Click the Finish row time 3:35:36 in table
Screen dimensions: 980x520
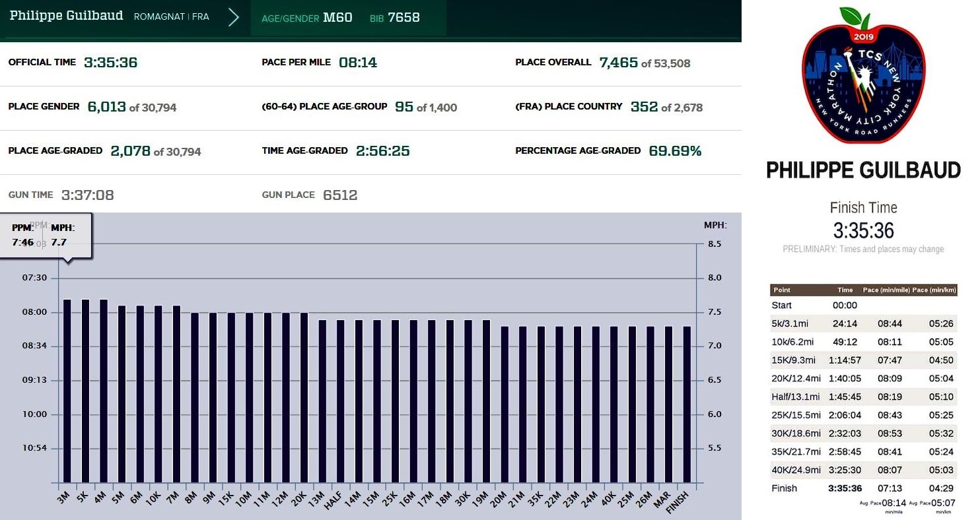(845, 489)
